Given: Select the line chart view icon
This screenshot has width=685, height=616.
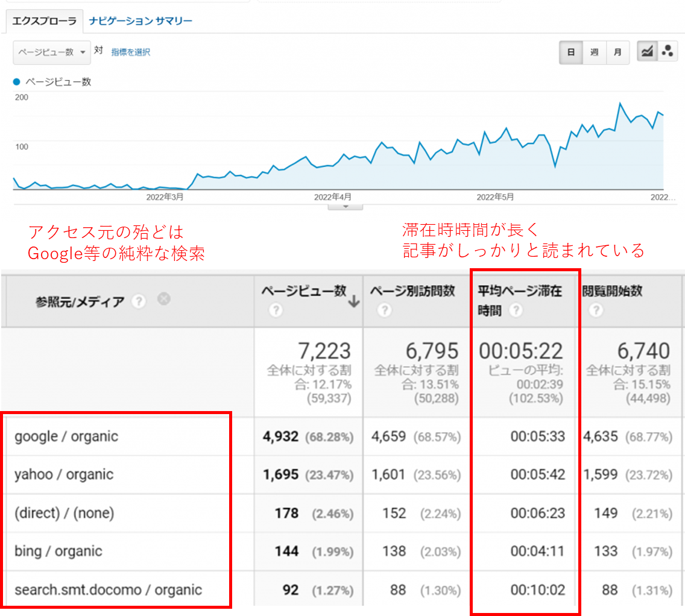Looking at the screenshot, I should coord(647,52).
